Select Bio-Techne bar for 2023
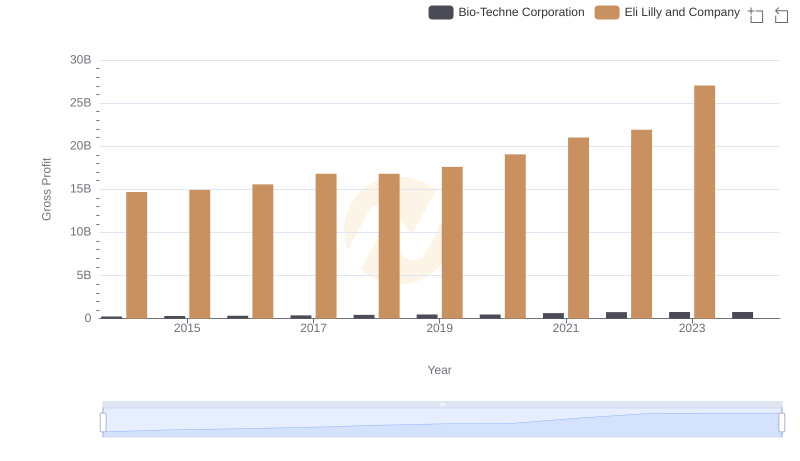The width and height of the screenshot is (800, 461). pos(680,315)
